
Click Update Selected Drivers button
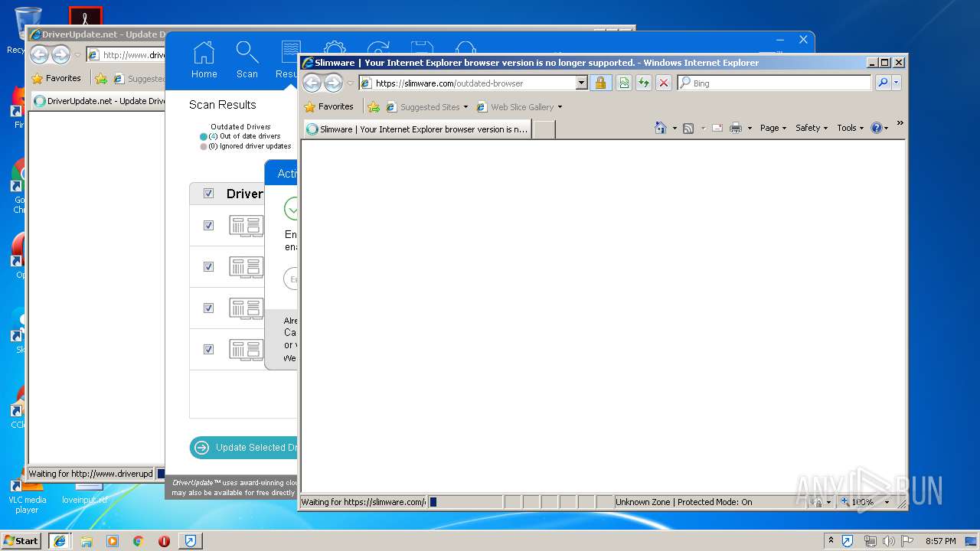click(243, 448)
